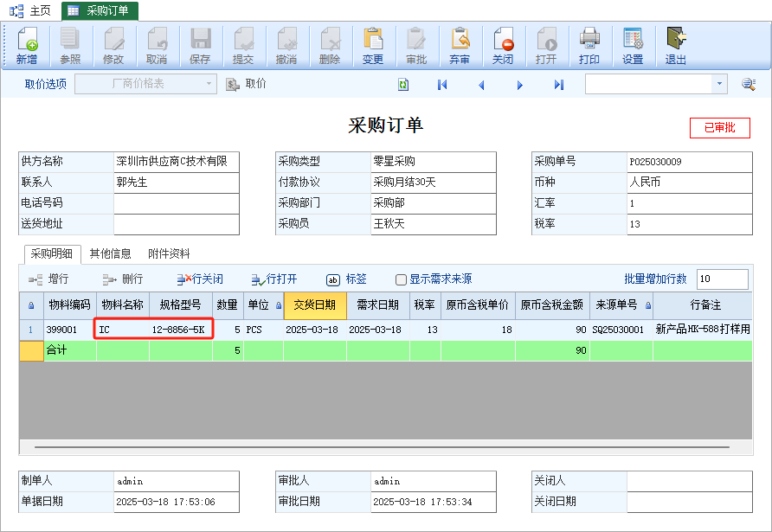Click the 物料编码 column header

[70, 305]
